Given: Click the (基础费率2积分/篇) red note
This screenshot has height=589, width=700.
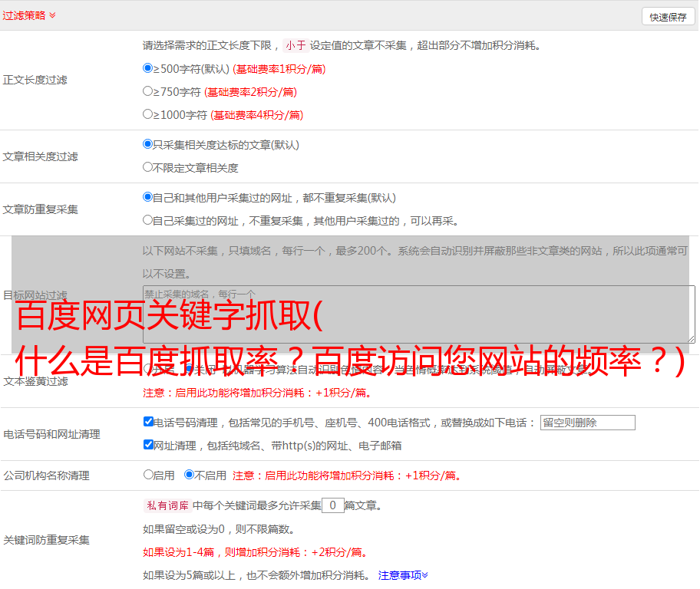Looking at the screenshot, I should click(x=250, y=92).
